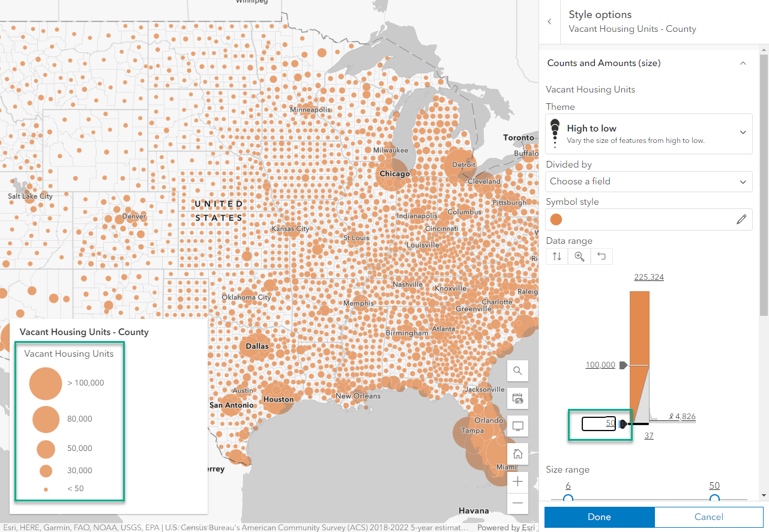Click the Jacksonville label on the map
The height and width of the screenshot is (532, 769).
click(485, 390)
